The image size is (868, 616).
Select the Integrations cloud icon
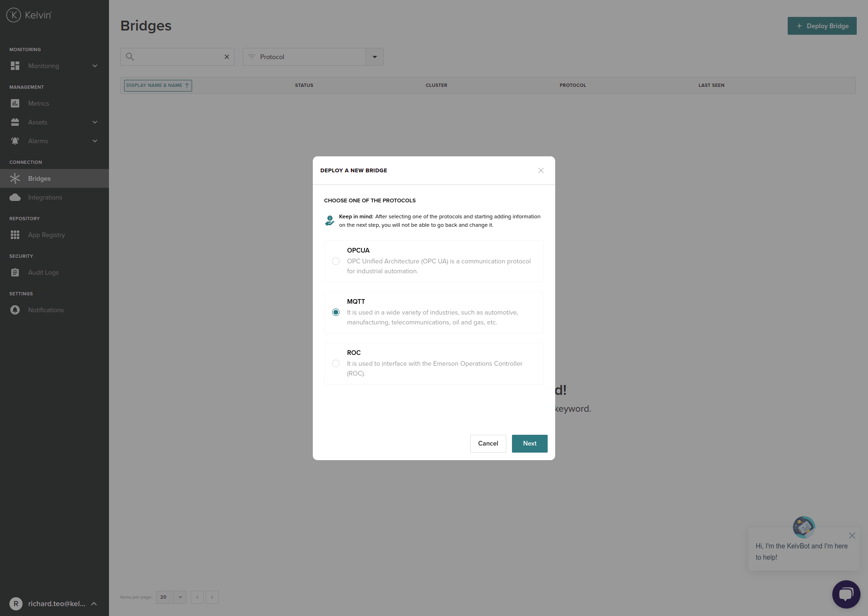[15, 197]
